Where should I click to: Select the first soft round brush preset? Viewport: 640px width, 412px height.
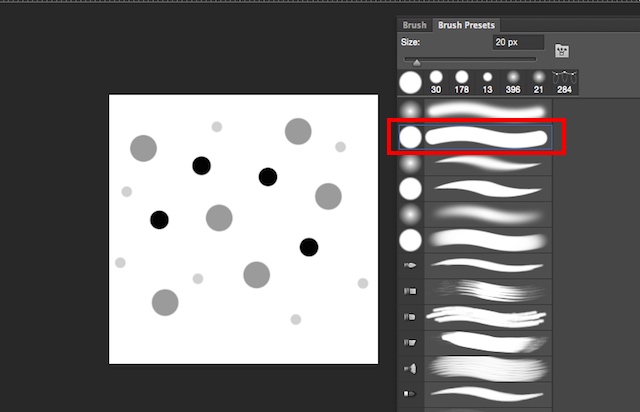pos(476,111)
